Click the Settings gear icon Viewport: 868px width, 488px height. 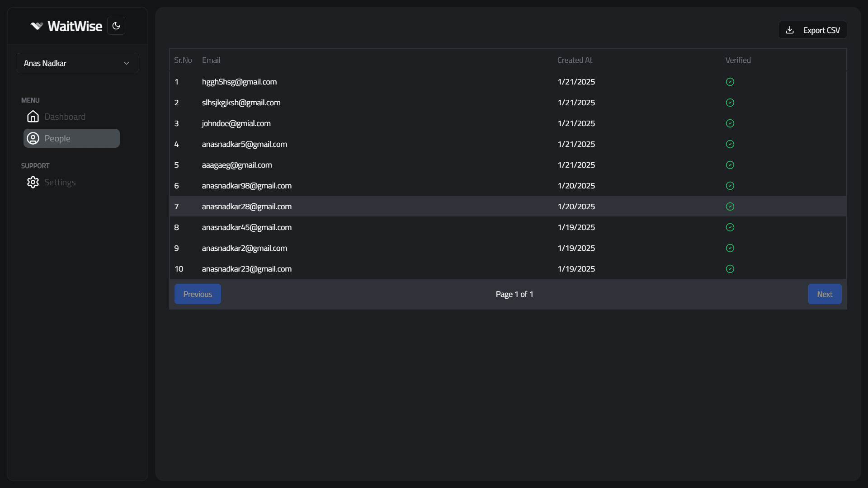tap(33, 182)
